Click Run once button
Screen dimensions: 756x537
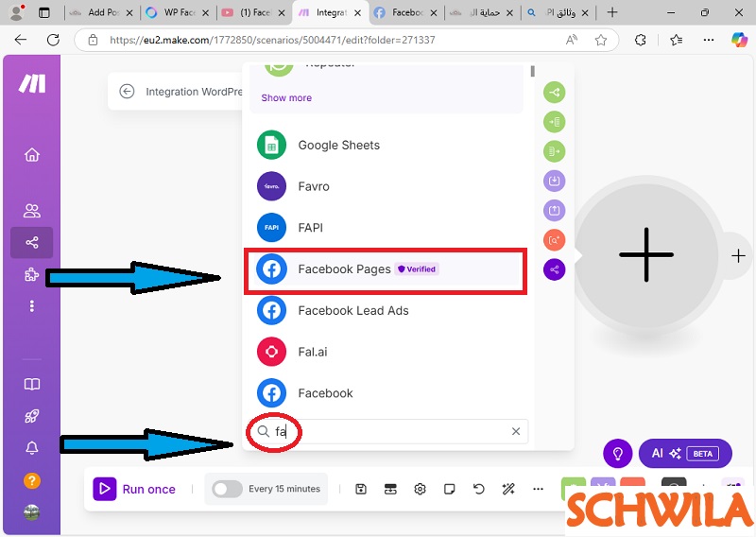coord(134,489)
